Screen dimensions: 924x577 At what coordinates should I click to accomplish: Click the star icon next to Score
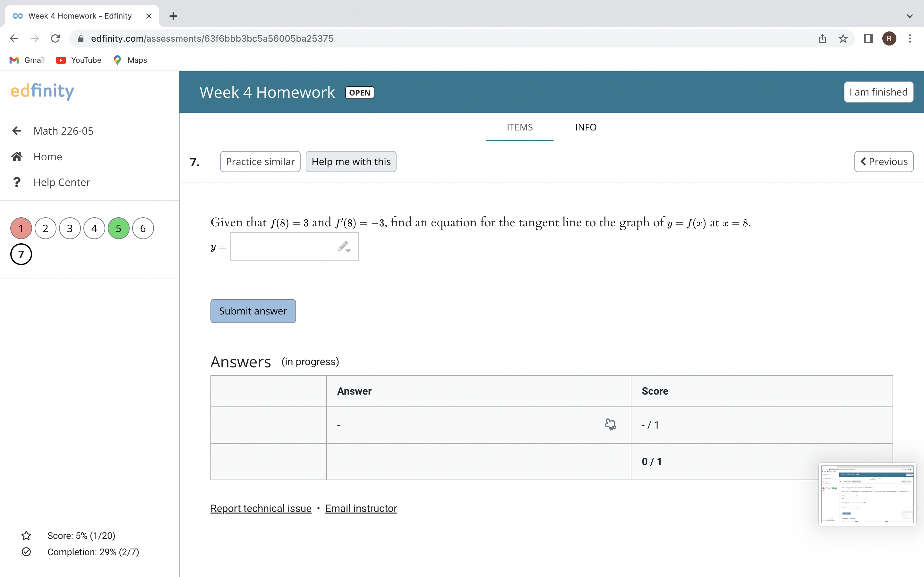pos(26,535)
